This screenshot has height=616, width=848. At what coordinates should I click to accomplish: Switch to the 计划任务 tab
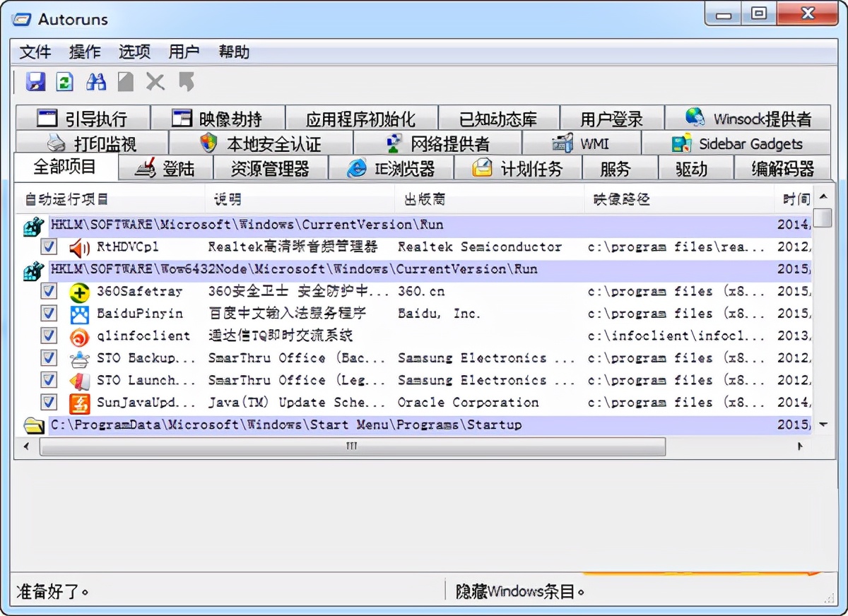[518, 169]
